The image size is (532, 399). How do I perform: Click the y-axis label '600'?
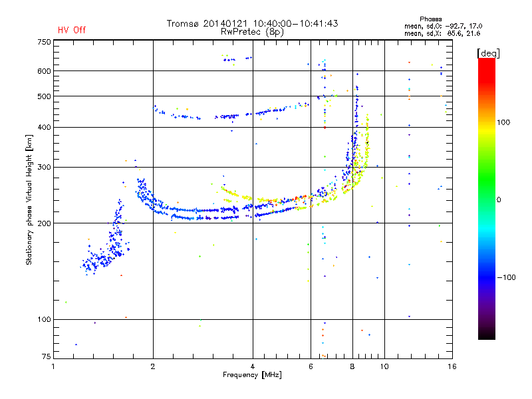(x=44, y=71)
